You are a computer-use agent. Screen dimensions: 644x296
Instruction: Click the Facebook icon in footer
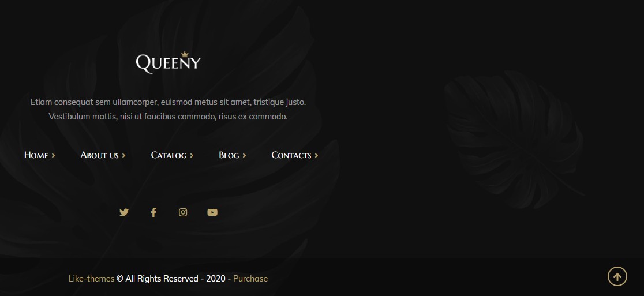click(153, 212)
